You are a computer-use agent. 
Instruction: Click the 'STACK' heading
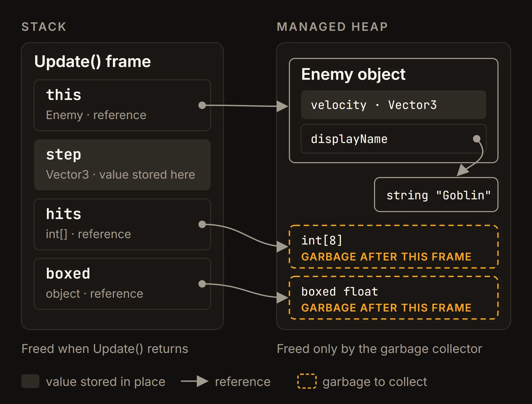pyautogui.click(x=44, y=27)
